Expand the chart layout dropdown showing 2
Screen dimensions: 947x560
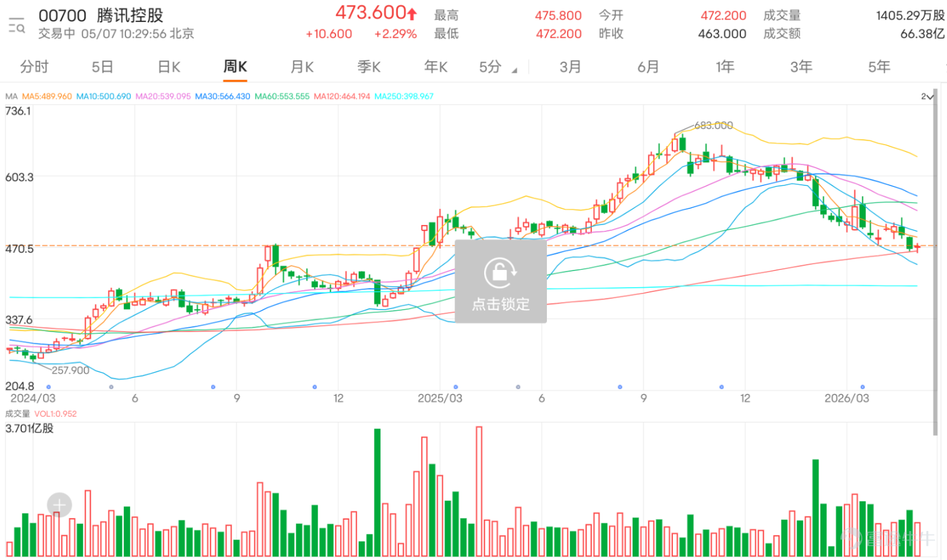click(927, 96)
